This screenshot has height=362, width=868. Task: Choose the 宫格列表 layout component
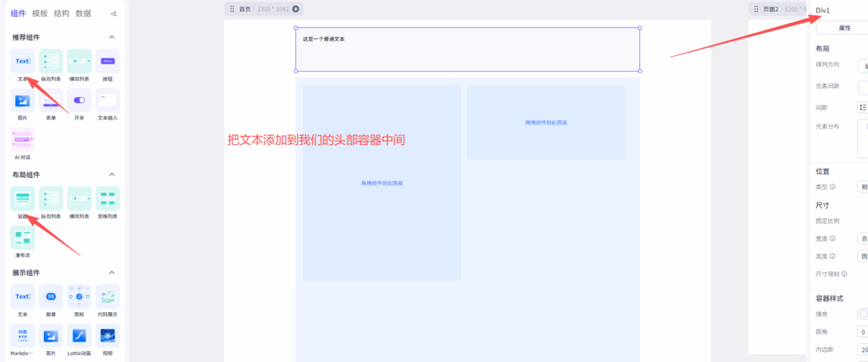pos(108,198)
